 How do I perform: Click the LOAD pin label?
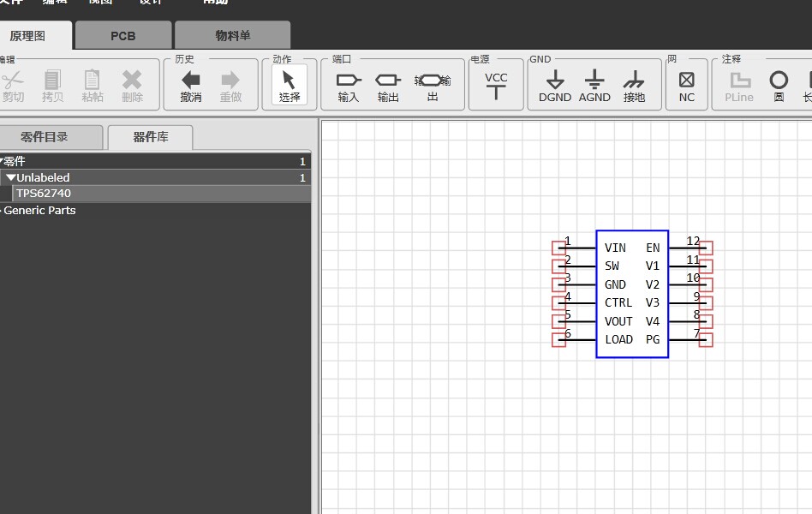(618, 339)
